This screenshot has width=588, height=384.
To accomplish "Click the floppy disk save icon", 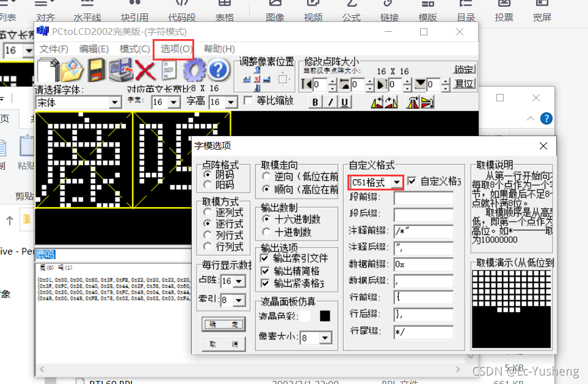I will click(x=96, y=70).
